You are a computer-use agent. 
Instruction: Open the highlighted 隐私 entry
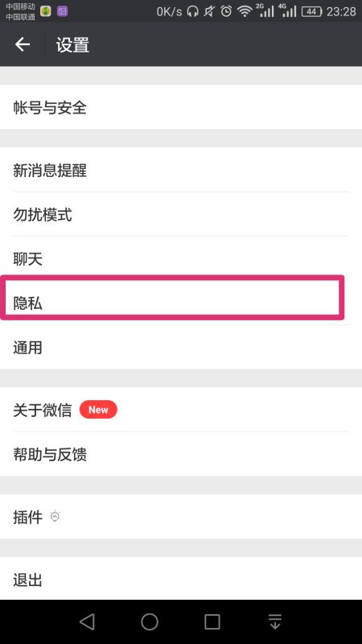pyautogui.click(x=172, y=298)
